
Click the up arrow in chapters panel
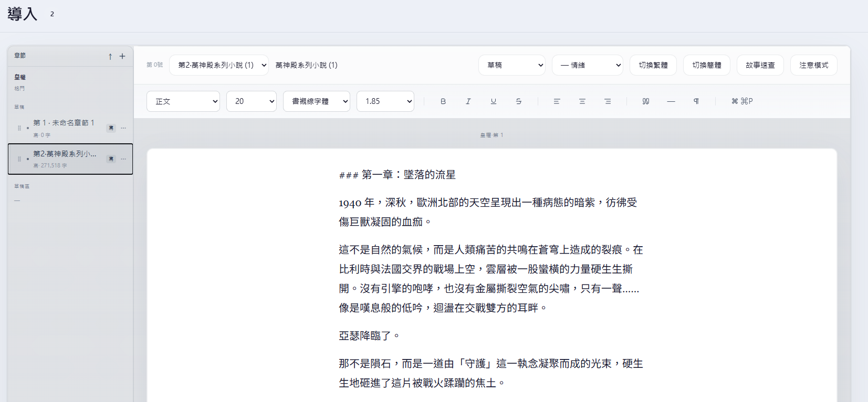pos(110,56)
